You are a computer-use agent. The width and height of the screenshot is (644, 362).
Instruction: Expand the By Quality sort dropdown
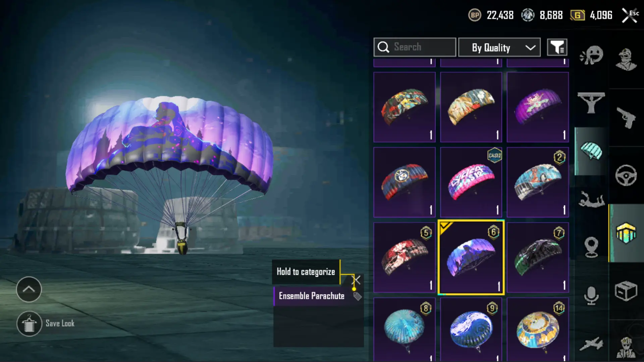499,47
